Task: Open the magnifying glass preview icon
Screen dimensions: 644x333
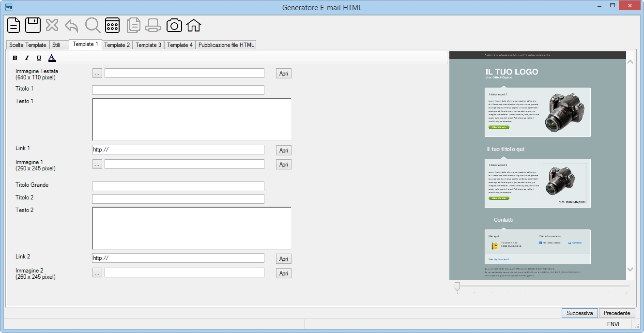Action: coord(92,25)
